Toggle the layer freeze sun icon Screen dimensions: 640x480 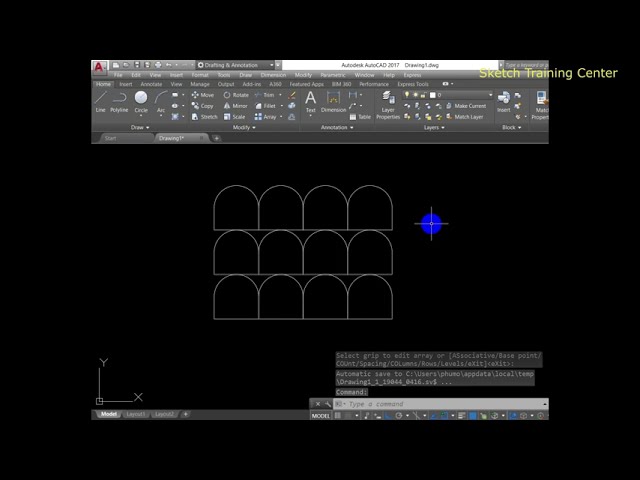tap(415, 95)
